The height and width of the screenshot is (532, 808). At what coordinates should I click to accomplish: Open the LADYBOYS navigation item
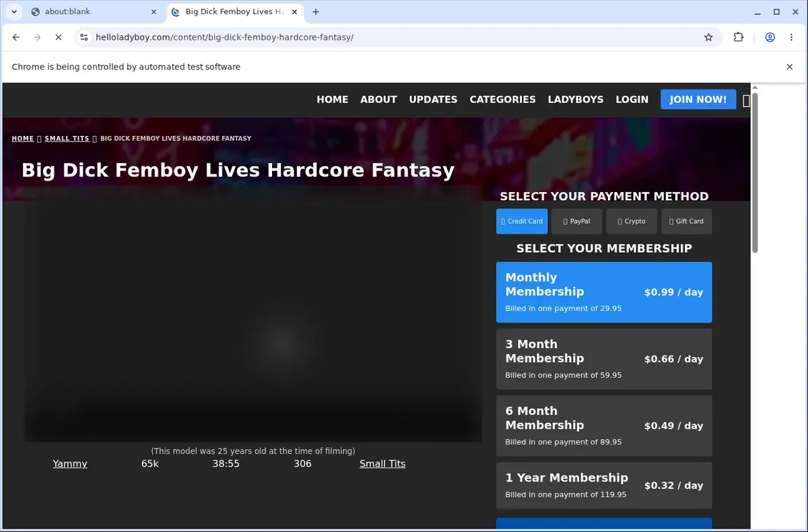click(x=576, y=100)
